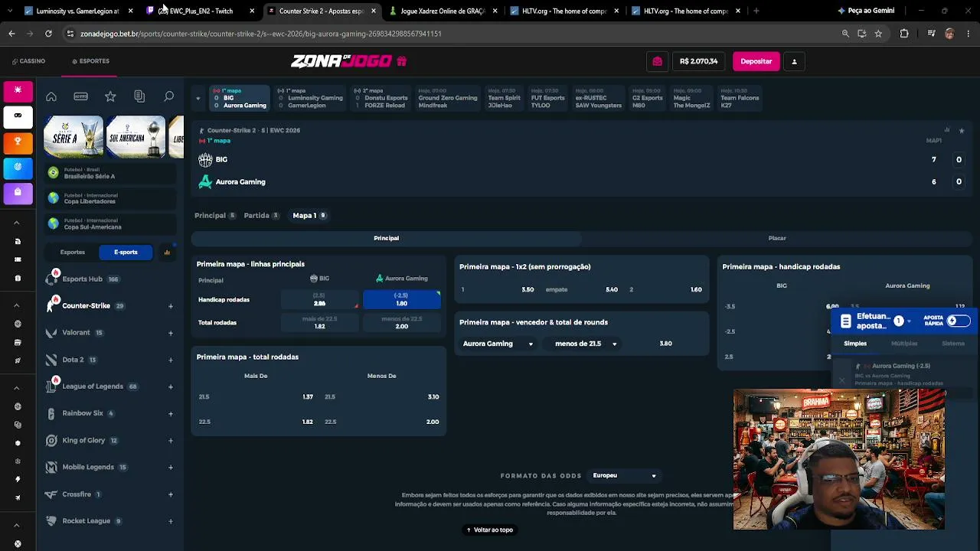Image resolution: width=980 pixels, height=551 pixels.
Task: Click the blue football globe tile
Action: [18, 167]
